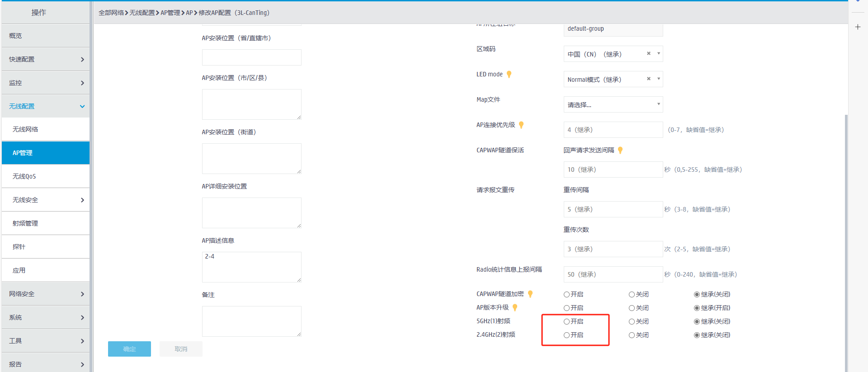The height and width of the screenshot is (372, 868).
Task: Click the 回声请求发送间隔 help bulb icon
Action: 620,151
